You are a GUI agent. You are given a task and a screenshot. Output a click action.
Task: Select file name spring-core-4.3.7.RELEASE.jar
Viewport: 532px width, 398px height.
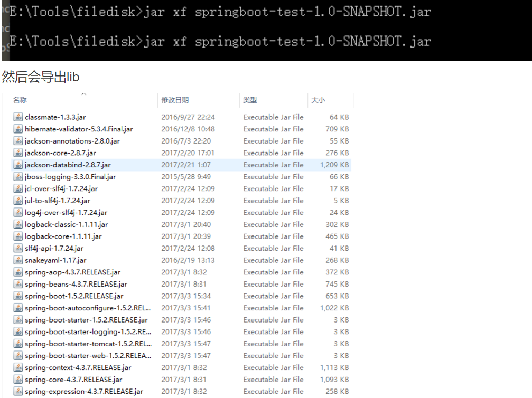point(73,380)
